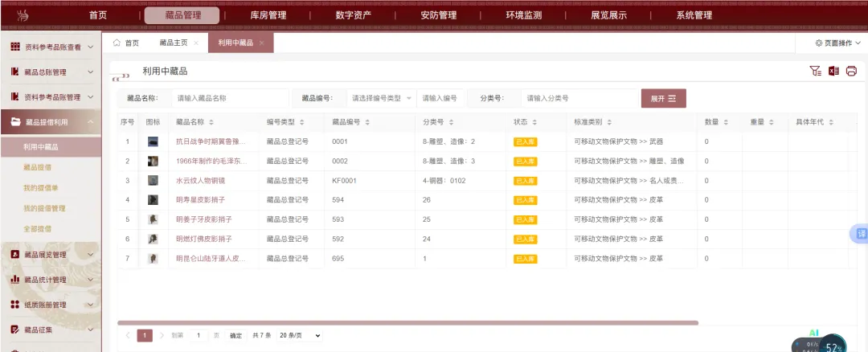The image size is (868, 352).
Task: Expand 藏品统计管理 sidebar menu
Action: tap(50, 280)
